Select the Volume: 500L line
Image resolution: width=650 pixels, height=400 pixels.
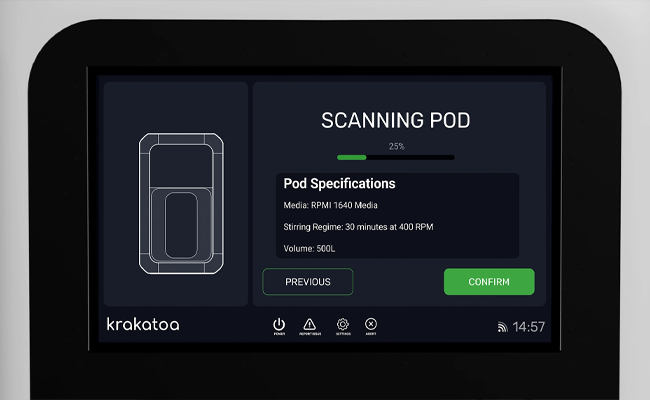tap(310, 248)
